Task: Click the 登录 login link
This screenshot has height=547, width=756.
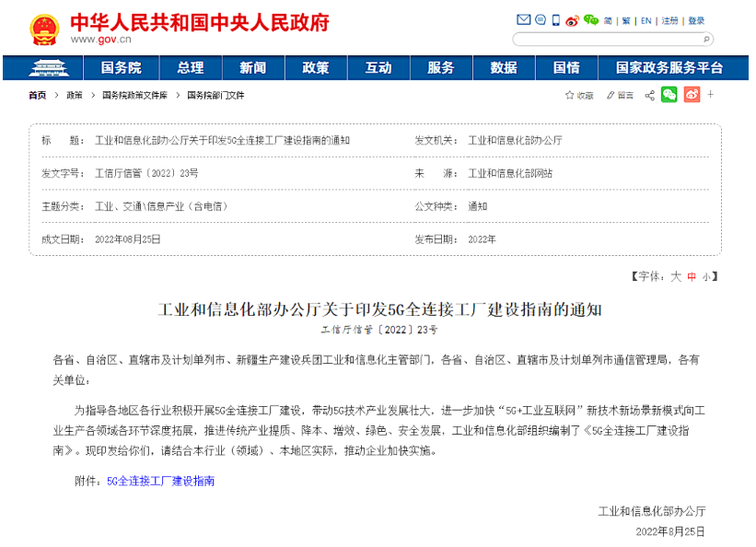Action: pyautogui.click(x=694, y=19)
